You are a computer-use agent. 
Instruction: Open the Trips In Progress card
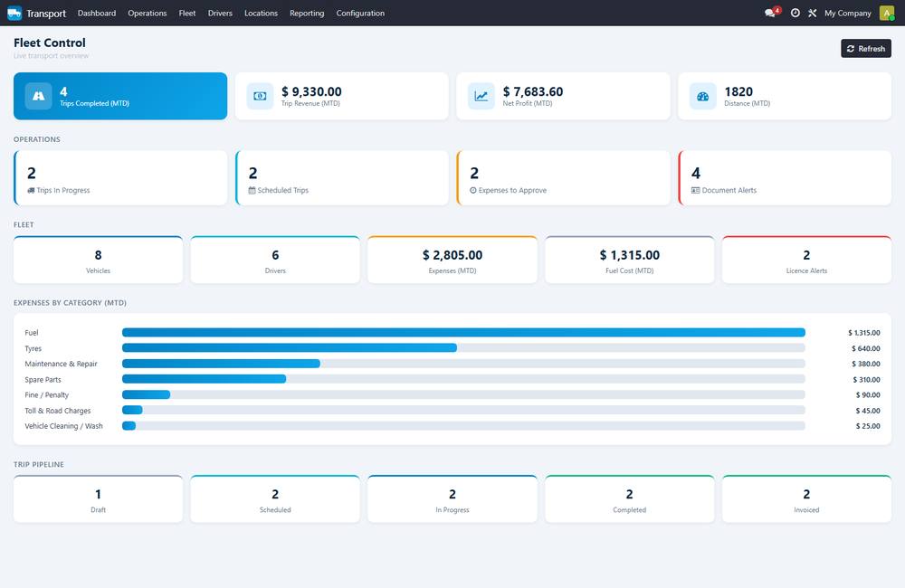(120, 177)
